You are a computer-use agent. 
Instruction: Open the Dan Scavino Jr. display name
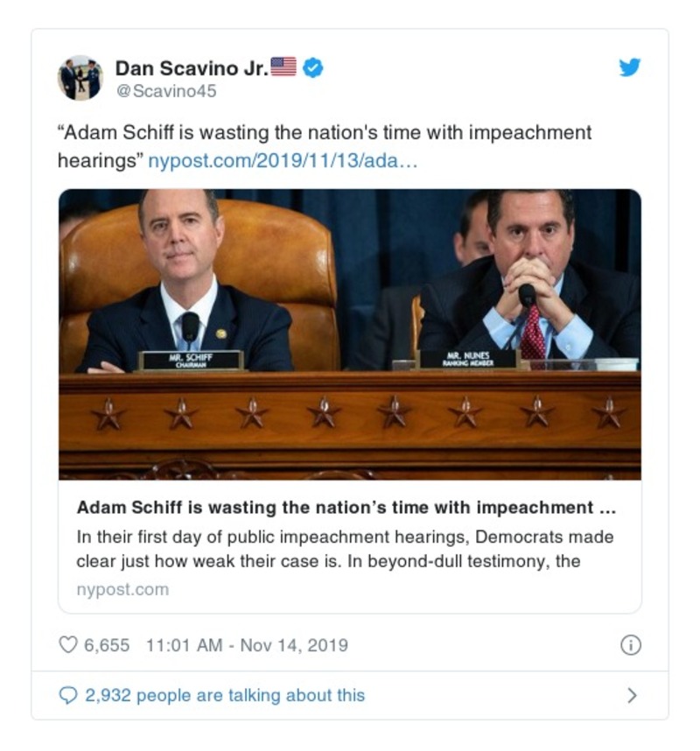point(191,67)
